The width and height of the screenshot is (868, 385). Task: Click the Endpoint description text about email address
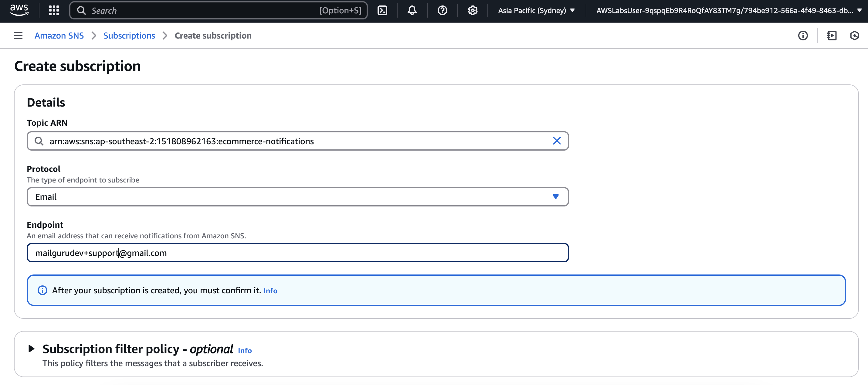[137, 236]
